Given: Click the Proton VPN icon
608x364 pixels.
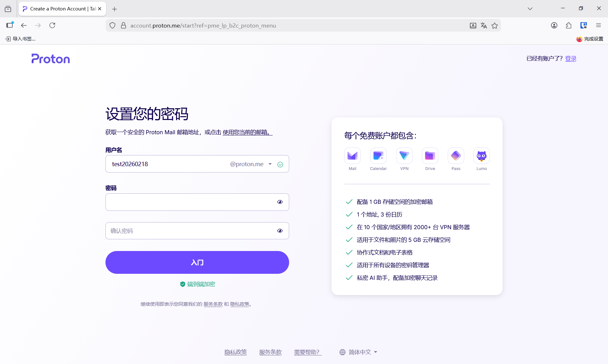Looking at the screenshot, I should [404, 156].
